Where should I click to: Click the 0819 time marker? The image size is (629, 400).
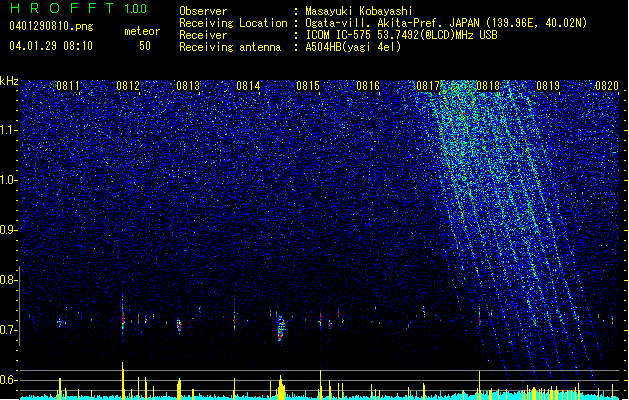click(x=548, y=86)
